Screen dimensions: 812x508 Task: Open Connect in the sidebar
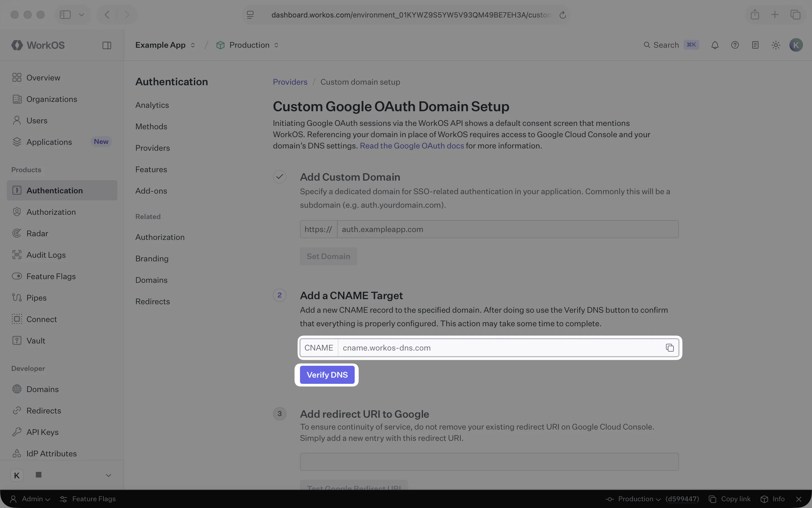tap(62, 319)
